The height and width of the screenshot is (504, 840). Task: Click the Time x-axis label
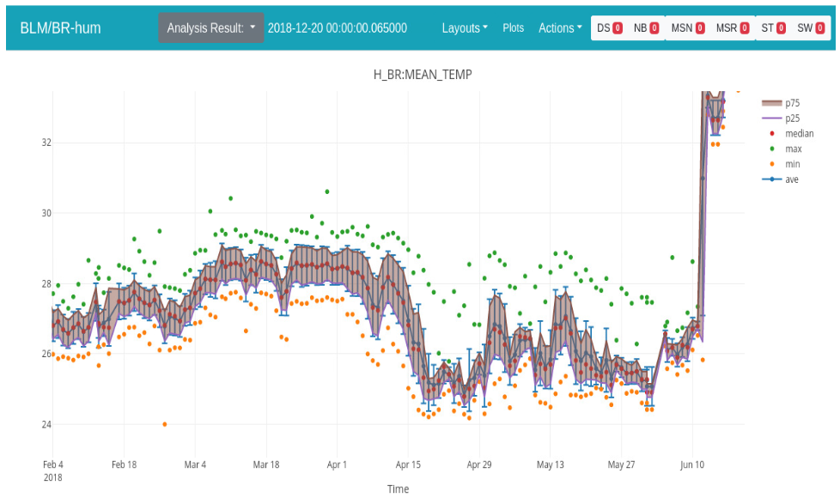point(398,489)
